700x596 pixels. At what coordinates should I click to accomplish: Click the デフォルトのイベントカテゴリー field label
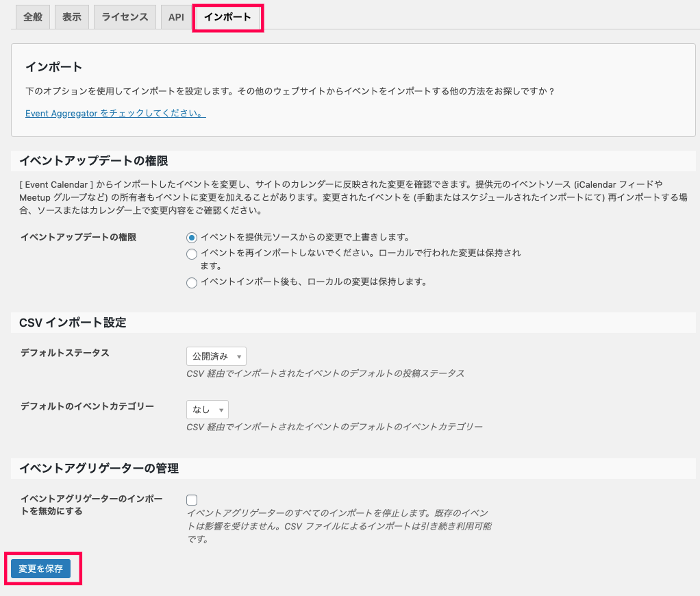click(87, 406)
